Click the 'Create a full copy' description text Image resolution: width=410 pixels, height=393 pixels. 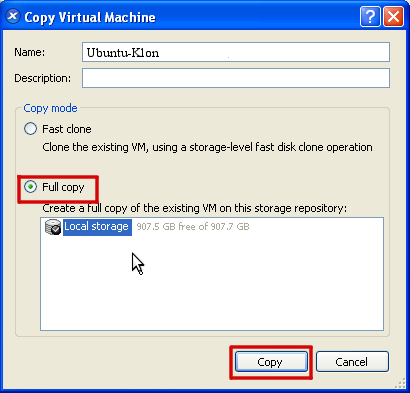(x=194, y=208)
